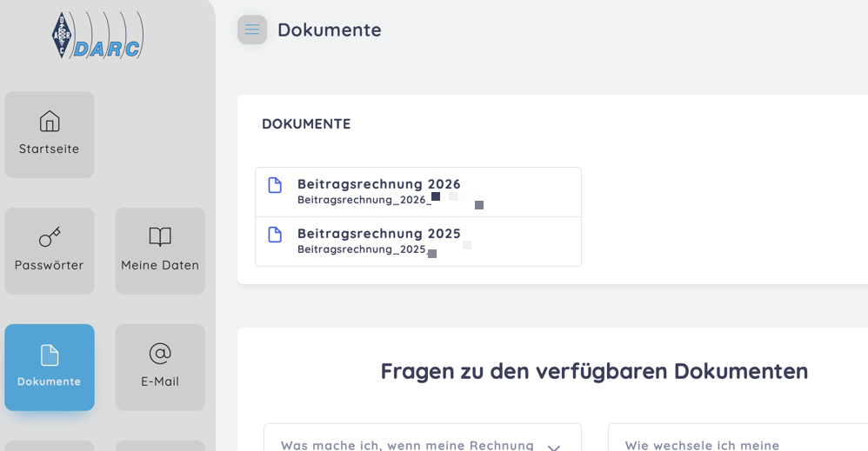The width and height of the screenshot is (868, 451).
Task: Toggle the sidebar with the hamburger button
Action: click(x=252, y=30)
